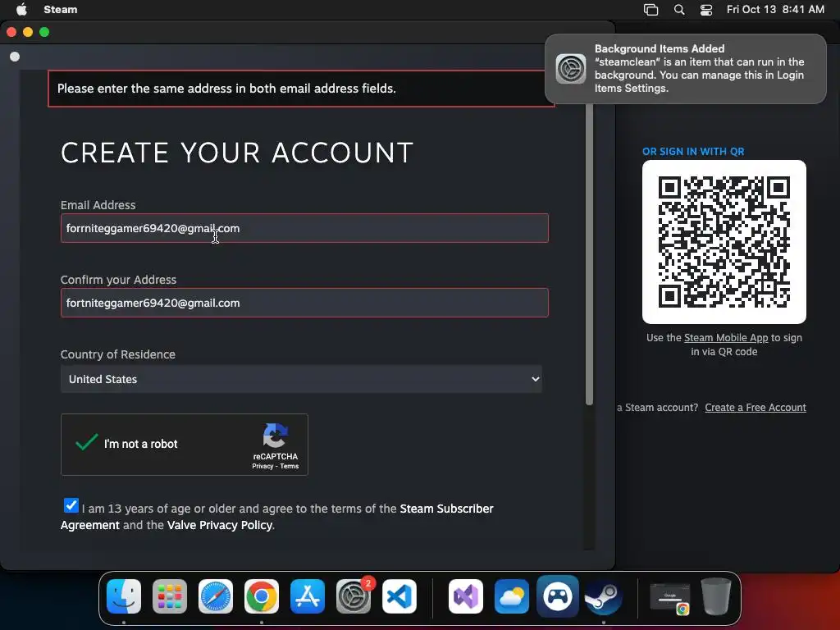Open the Apple menu
Viewport: 840px width, 630px height.
21,9
